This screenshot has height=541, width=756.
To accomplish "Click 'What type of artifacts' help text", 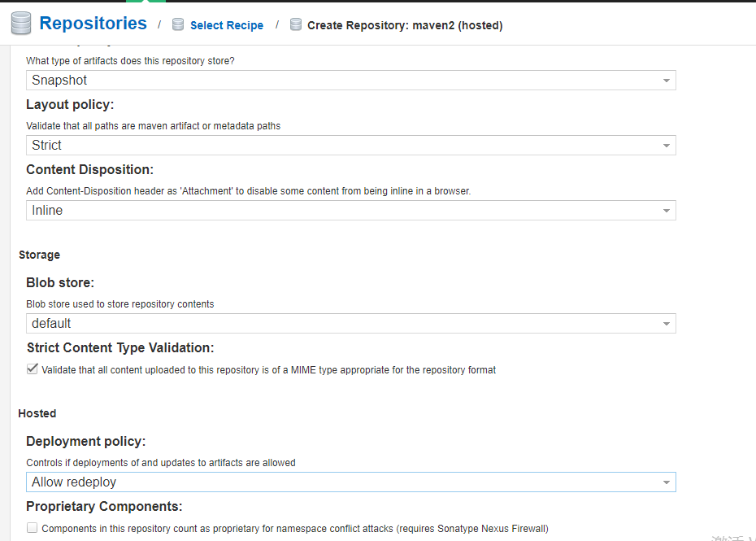I will tap(130, 61).
